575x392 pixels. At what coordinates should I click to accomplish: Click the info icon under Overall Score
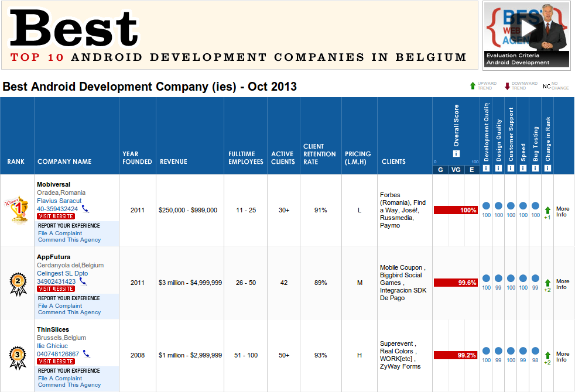point(456,154)
